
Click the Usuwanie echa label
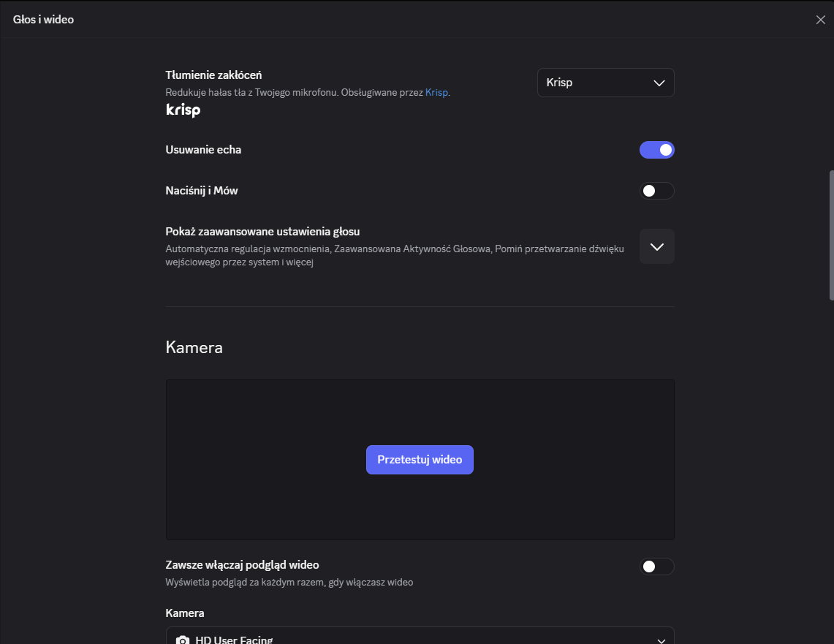coord(203,149)
